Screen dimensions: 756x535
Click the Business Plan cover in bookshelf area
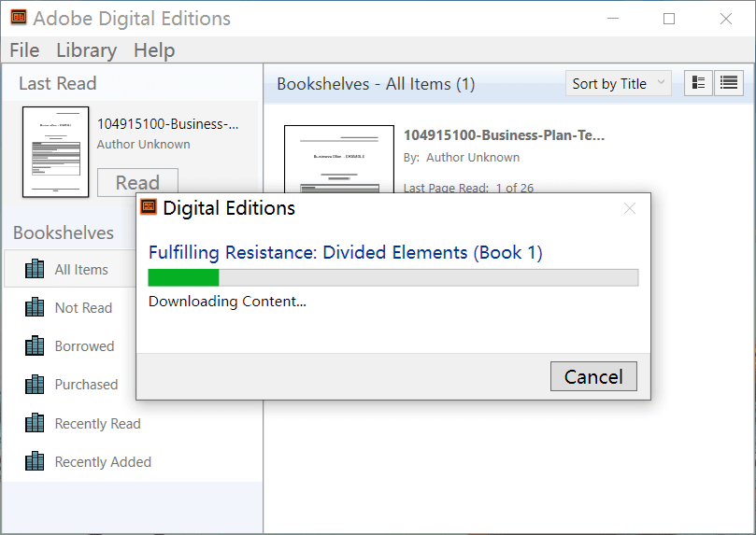click(x=339, y=159)
